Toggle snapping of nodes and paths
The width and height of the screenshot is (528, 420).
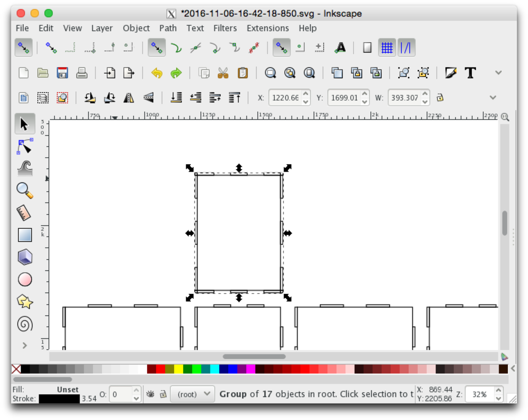tap(157, 47)
